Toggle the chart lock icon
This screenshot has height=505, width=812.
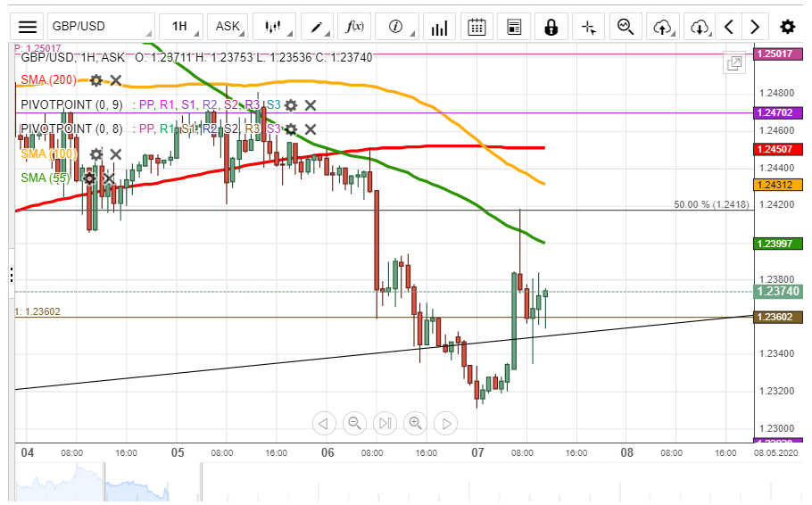point(551,27)
